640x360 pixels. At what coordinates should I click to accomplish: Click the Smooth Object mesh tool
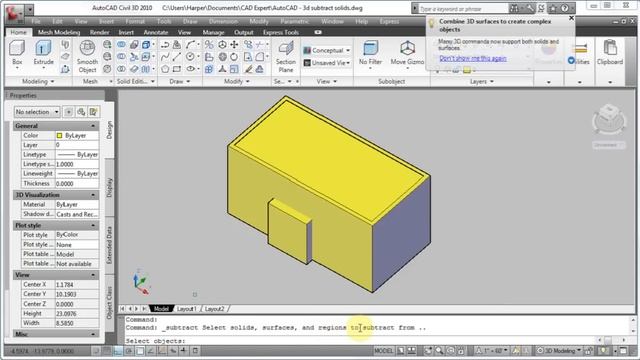click(87, 56)
